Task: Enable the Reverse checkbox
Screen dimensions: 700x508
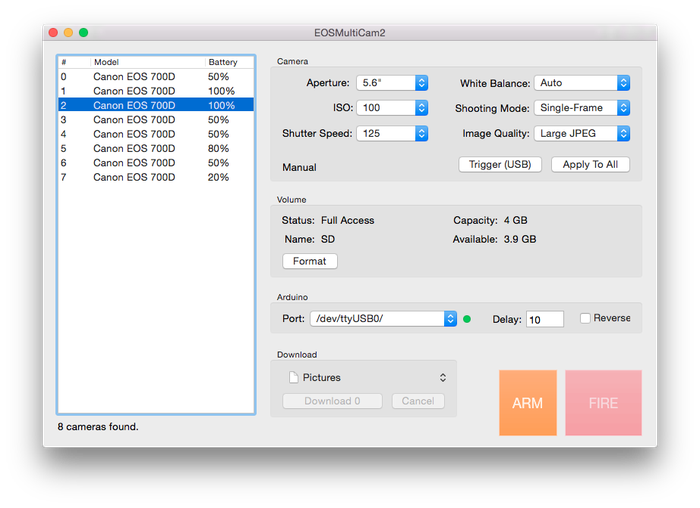Action: click(x=585, y=318)
